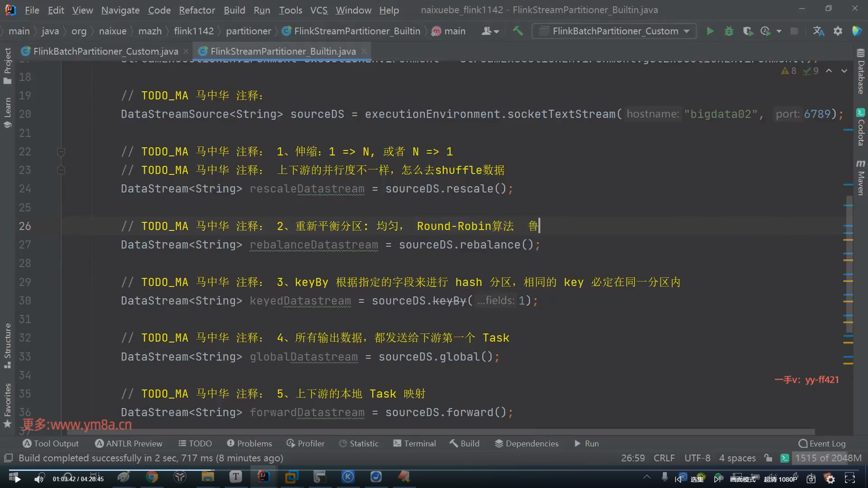The height and width of the screenshot is (488, 868).
Task: Jump to next highlighted error arrow
Action: point(844,71)
